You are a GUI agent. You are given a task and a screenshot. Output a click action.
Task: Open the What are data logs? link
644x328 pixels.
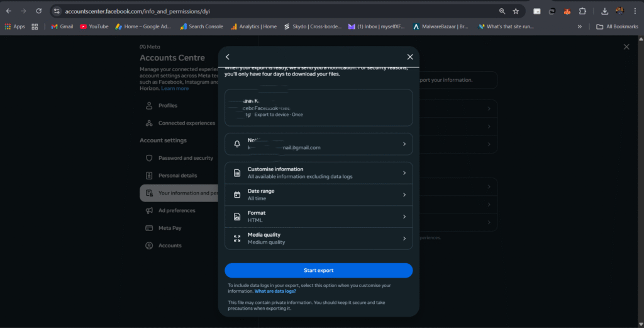click(275, 291)
